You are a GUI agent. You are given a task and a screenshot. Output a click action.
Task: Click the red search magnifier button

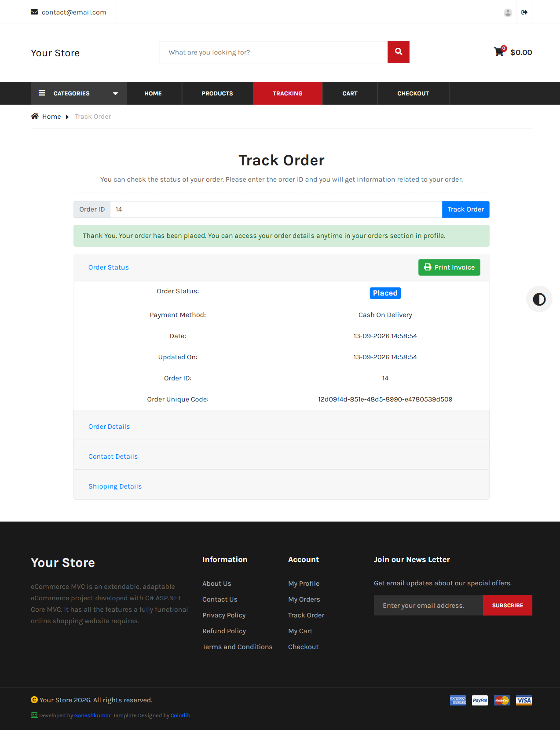pos(399,52)
